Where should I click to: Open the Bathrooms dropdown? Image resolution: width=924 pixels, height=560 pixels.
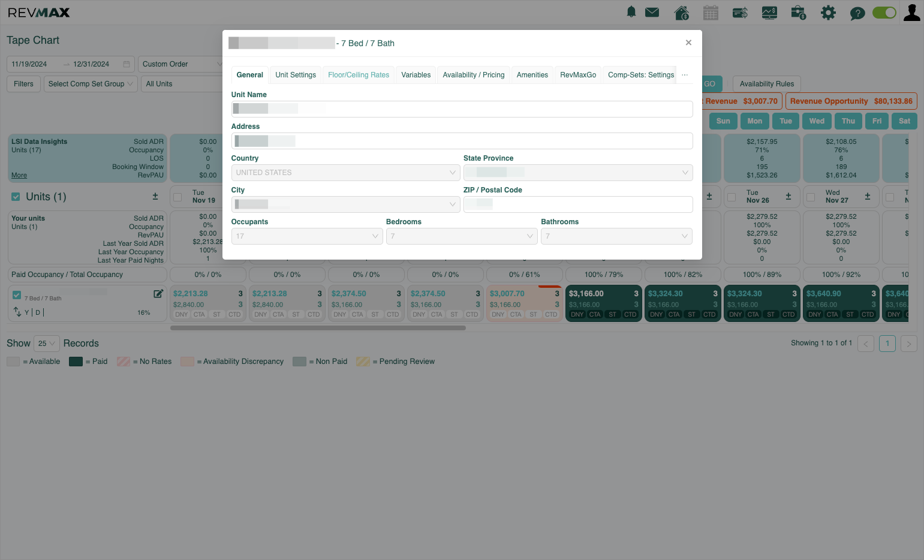616,236
